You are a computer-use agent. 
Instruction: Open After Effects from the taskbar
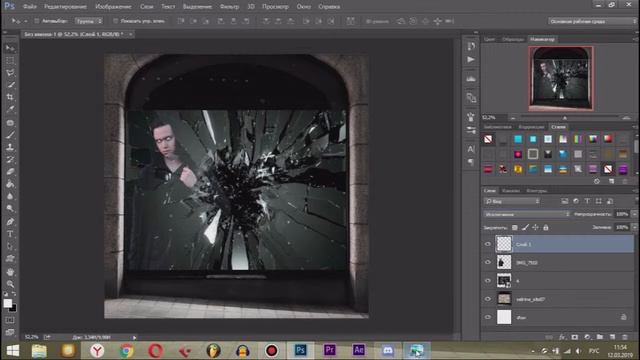coord(358,350)
